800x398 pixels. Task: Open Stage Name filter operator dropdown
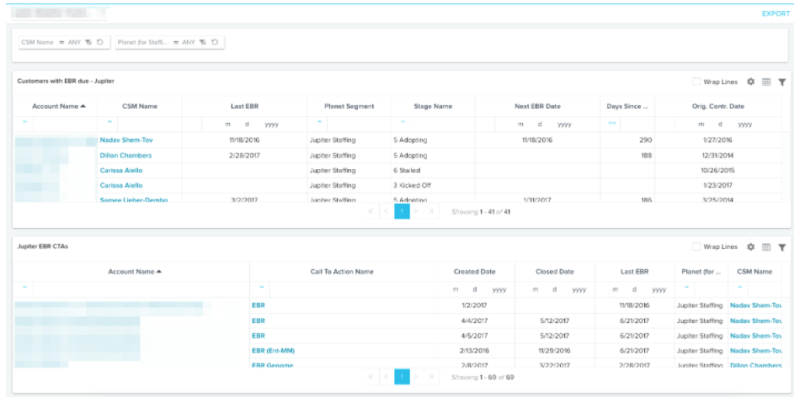pyautogui.click(x=403, y=122)
